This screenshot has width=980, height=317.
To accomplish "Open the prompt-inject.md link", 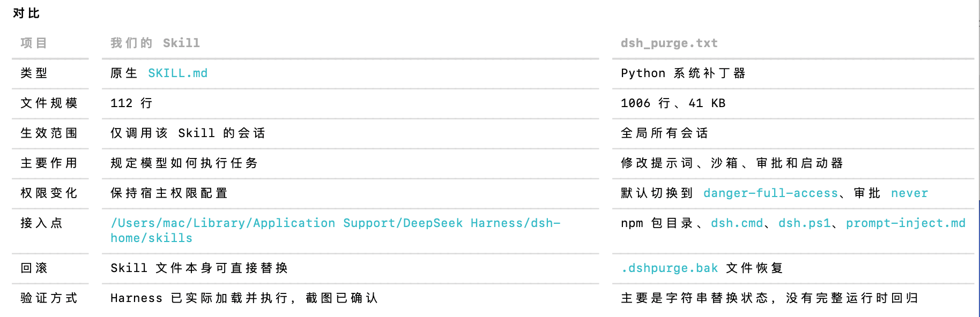I will point(905,223).
